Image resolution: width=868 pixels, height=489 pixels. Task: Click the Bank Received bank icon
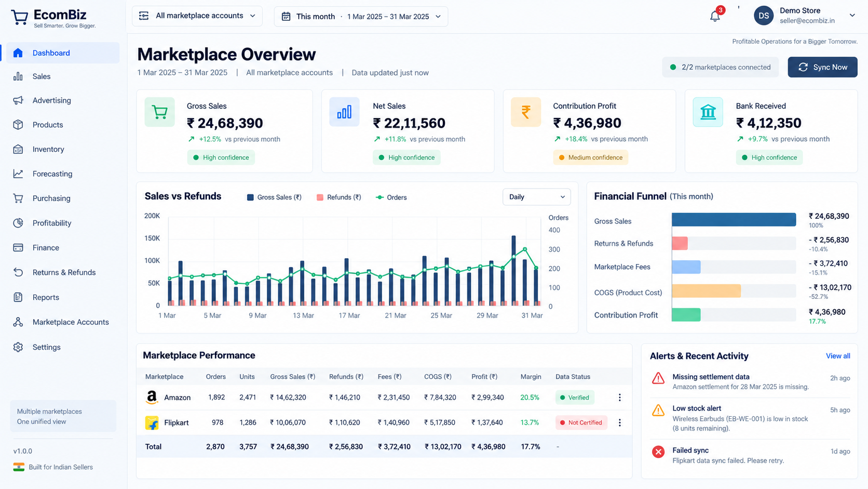pyautogui.click(x=708, y=112)
